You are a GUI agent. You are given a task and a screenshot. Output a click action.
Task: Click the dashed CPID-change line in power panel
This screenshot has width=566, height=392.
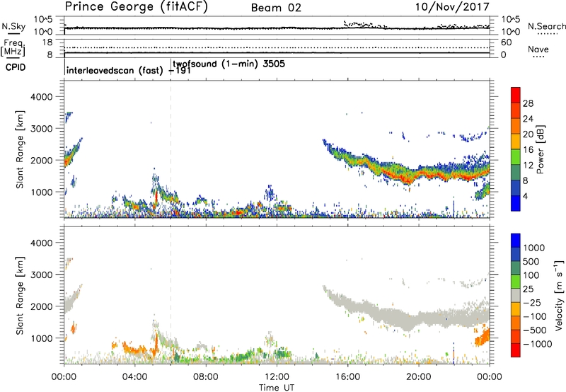[171, 149]
